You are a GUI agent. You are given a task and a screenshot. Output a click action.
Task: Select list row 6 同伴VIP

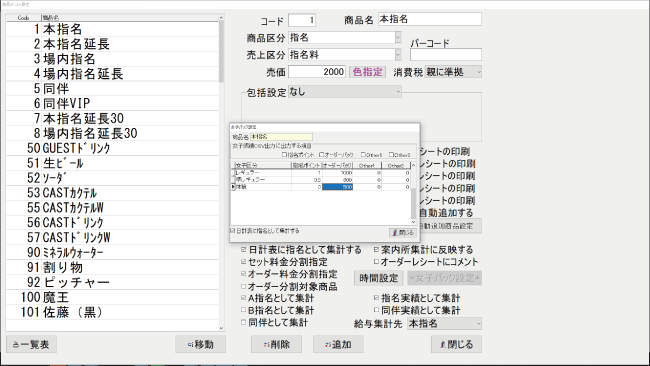[x=112, y=104]
